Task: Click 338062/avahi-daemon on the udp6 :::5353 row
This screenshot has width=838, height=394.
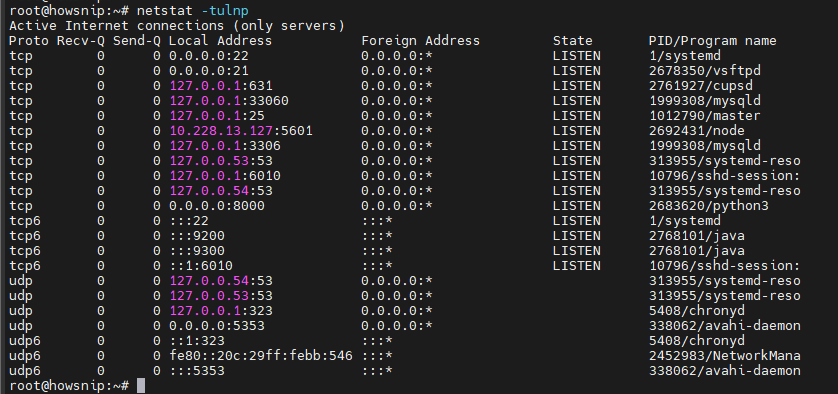Action: (725, 370)
